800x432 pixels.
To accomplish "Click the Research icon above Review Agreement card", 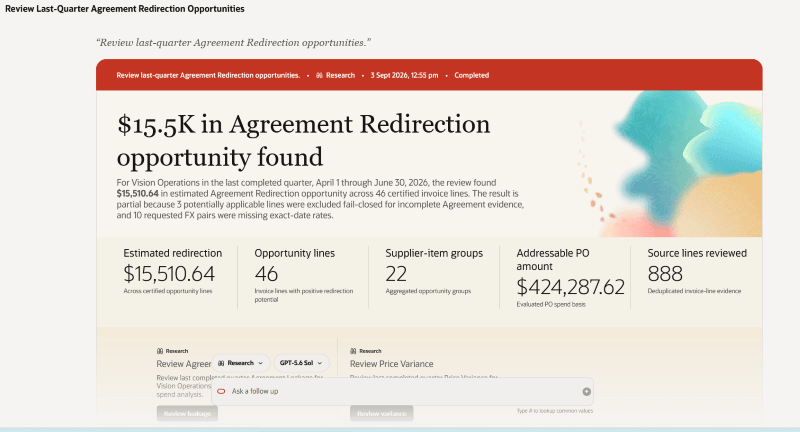I will coord(160,351).
